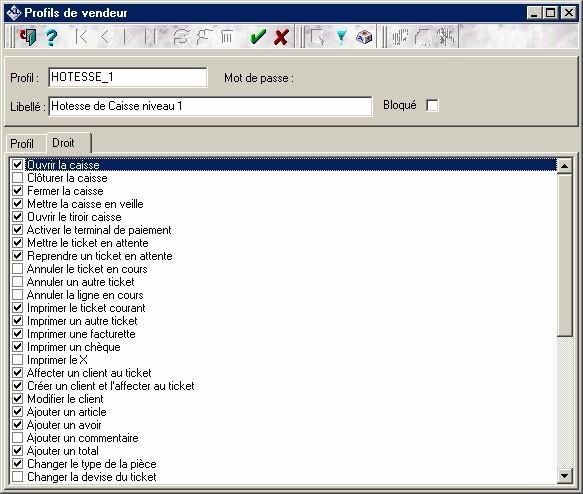Screen dimensions: 583x494
Task: Toggle Mettre le ticket en attente checkbox
Action: click(x=17, y=243)
